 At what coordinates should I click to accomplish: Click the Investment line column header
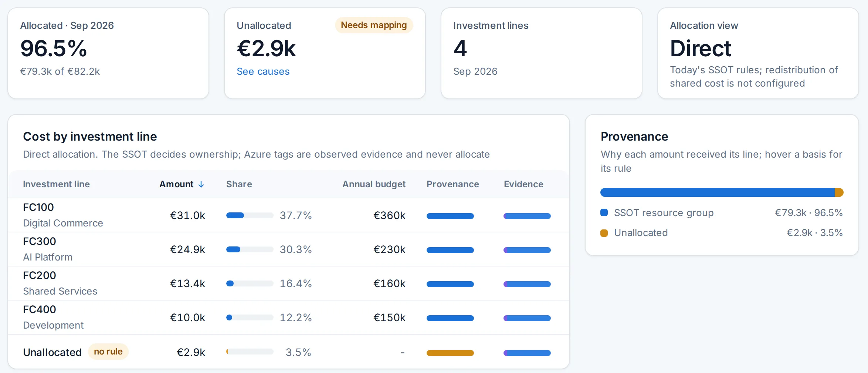(x=56, y=184)
